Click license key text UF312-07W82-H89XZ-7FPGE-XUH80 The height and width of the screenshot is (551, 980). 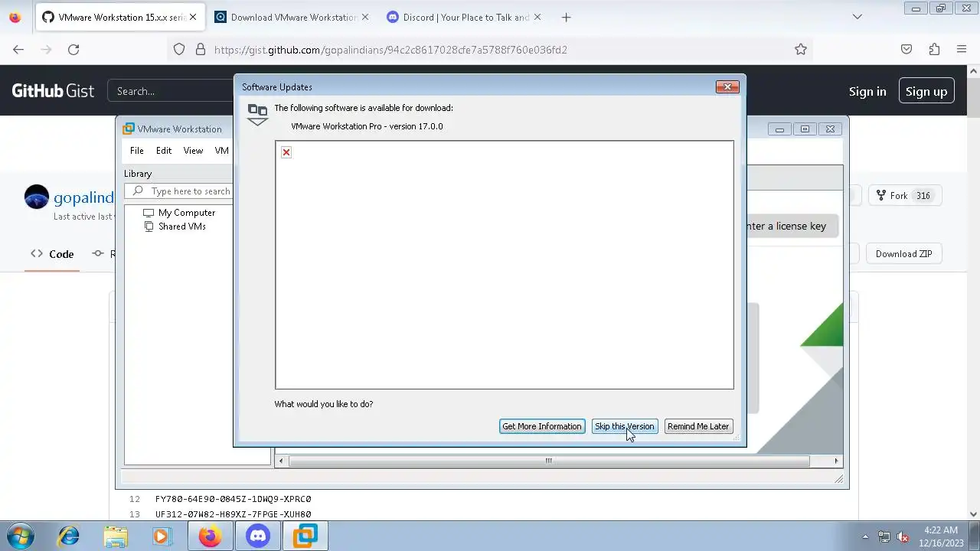(x=233, y=514)
